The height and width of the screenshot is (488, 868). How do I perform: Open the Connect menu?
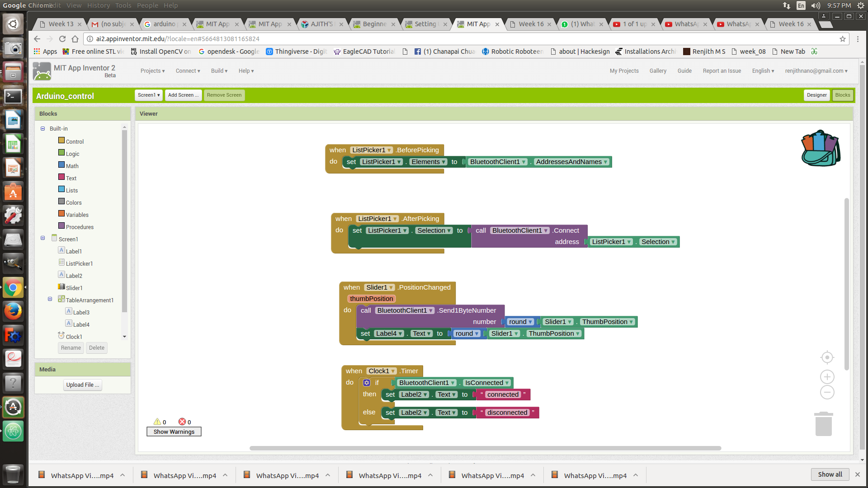188,71
